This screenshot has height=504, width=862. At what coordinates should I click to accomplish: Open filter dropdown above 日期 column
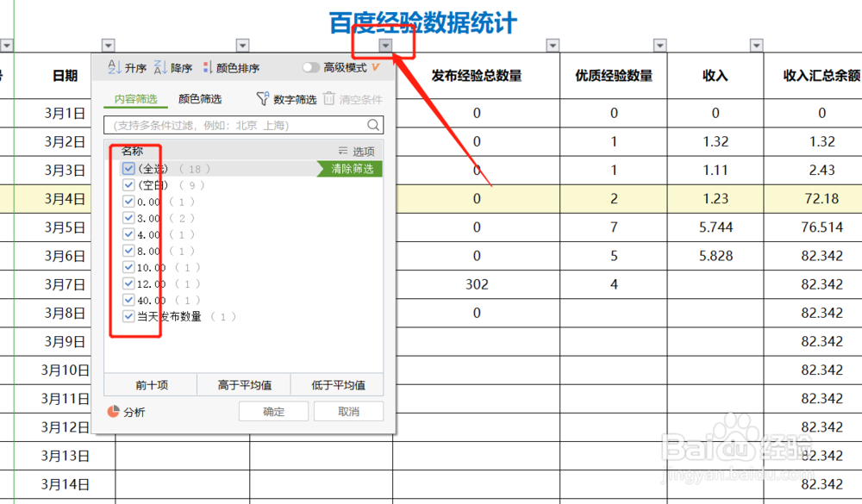point(109,45)
